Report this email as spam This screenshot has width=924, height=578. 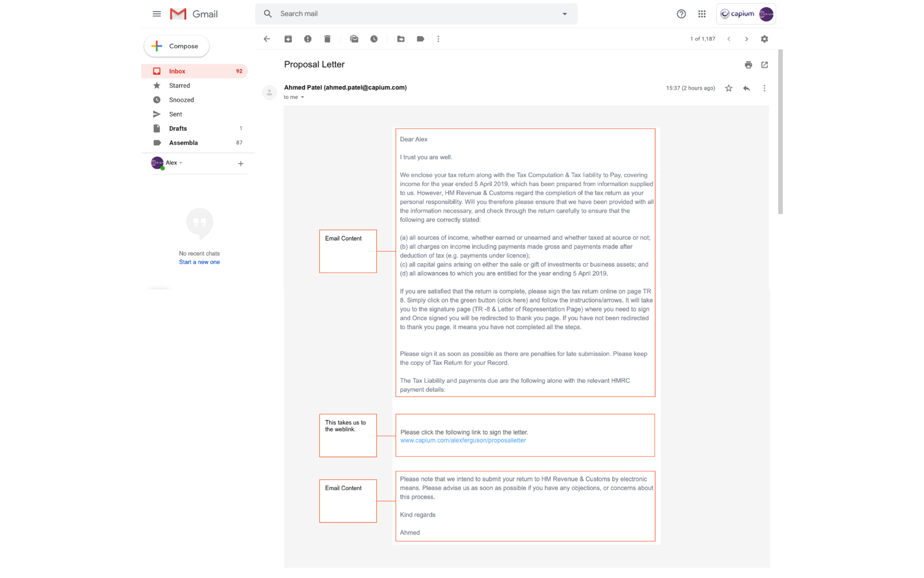308,39
